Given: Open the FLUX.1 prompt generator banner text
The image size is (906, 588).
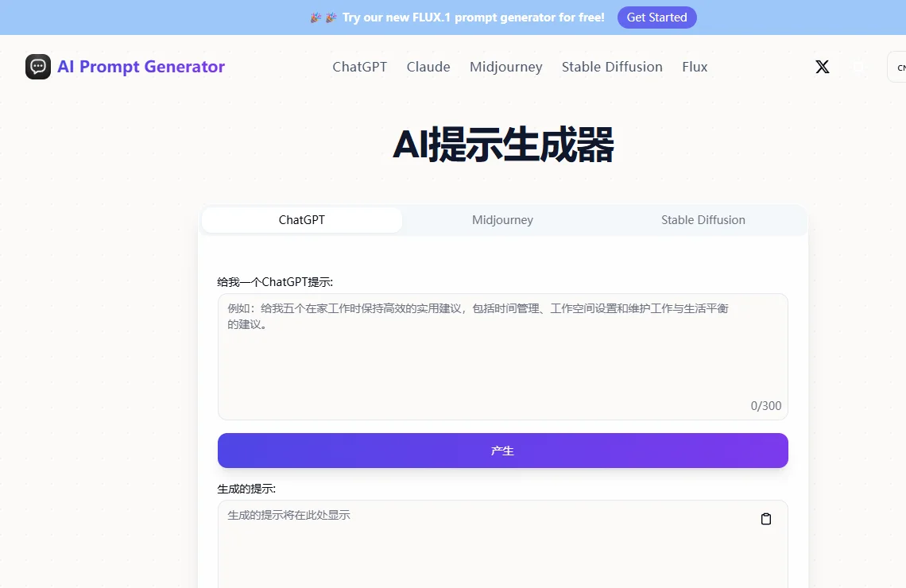Looking at the screenshot, I should 473,17.
